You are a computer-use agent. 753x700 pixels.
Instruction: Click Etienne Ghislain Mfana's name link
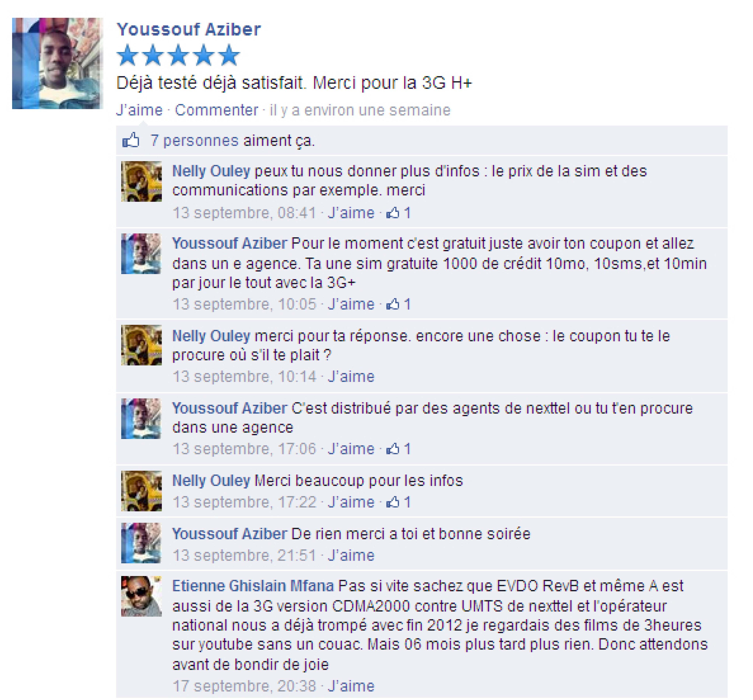253,586
